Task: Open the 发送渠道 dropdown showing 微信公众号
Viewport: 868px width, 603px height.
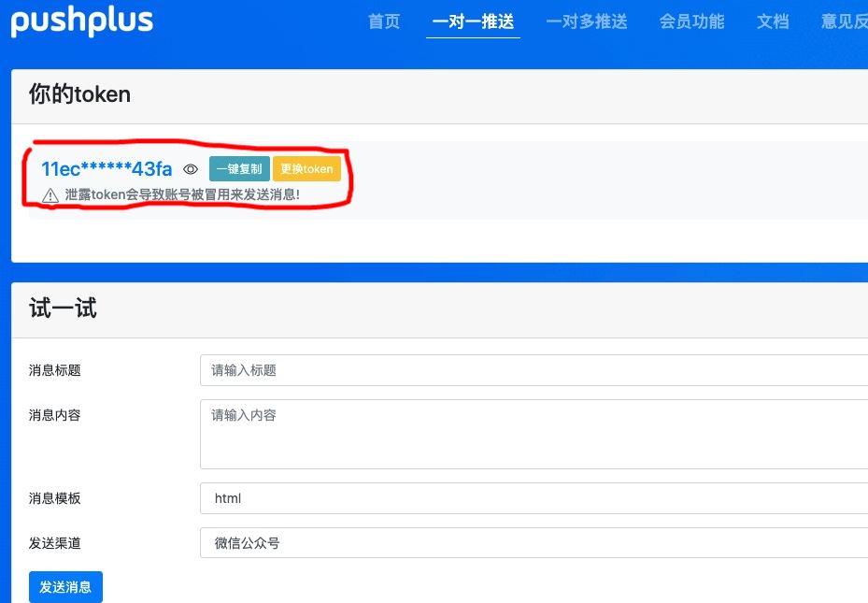Action: click(x=534, y=543)
